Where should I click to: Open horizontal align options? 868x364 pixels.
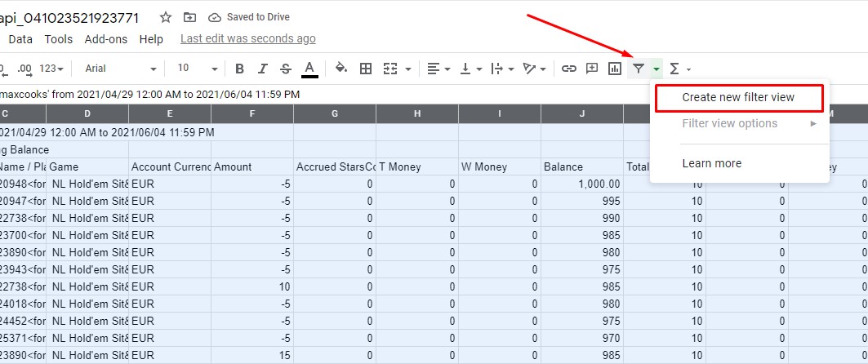click(439, 69)
